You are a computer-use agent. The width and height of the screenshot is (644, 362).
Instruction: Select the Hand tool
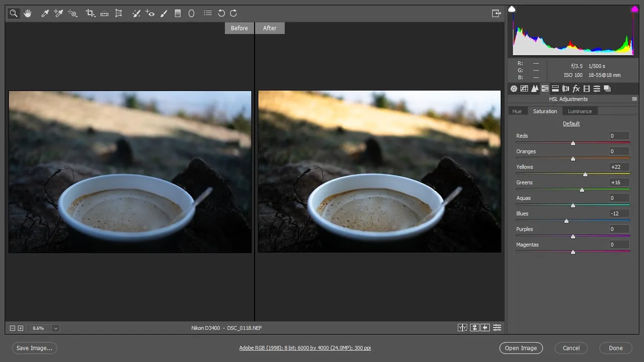27,14
